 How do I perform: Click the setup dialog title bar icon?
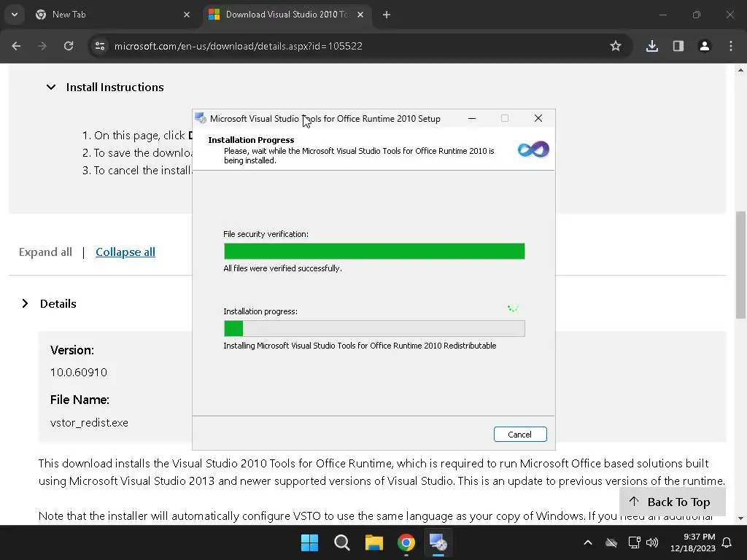(201, 118)
